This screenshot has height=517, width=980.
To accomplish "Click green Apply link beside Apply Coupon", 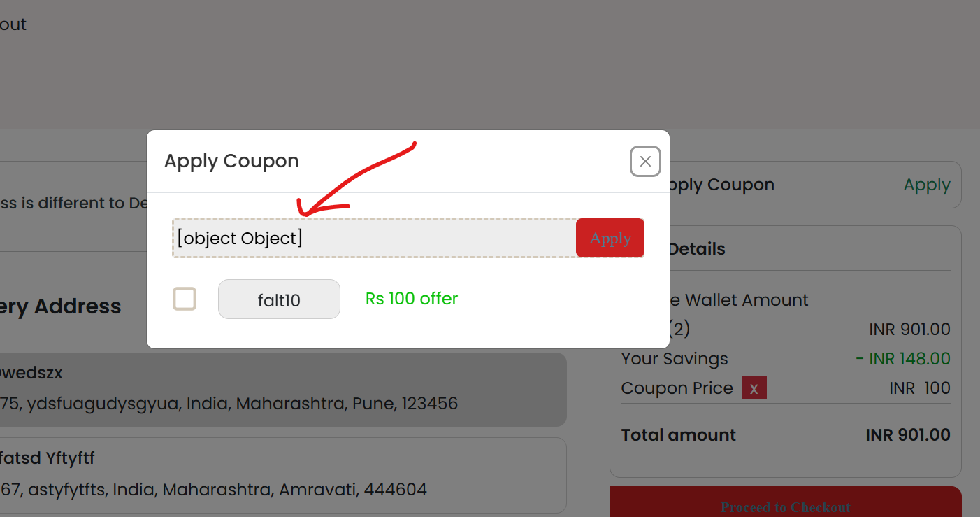I will pyautogui.click(x=927, y=185).
